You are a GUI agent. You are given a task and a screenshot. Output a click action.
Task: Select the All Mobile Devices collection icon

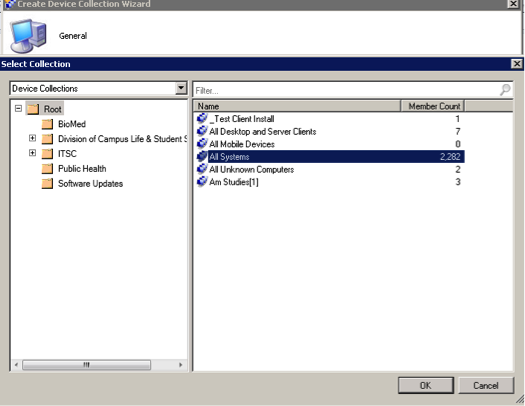[202, 144]
